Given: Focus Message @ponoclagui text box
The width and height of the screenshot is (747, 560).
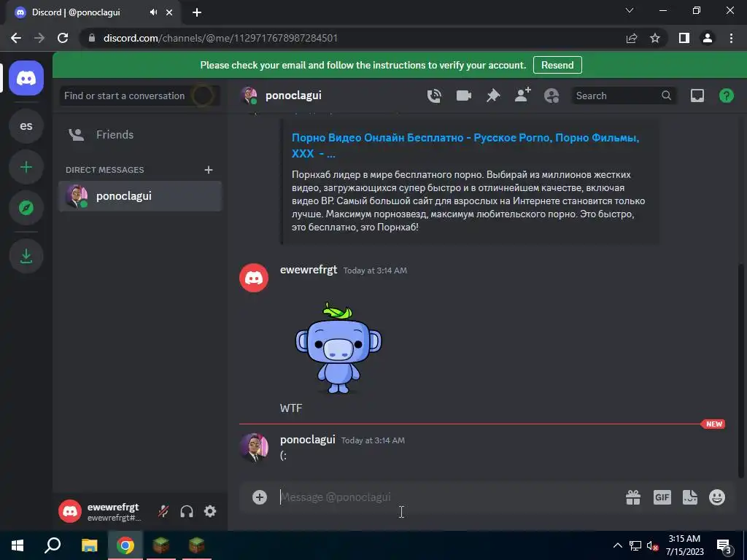Looking at the screenshot, I should coord(448,497).
